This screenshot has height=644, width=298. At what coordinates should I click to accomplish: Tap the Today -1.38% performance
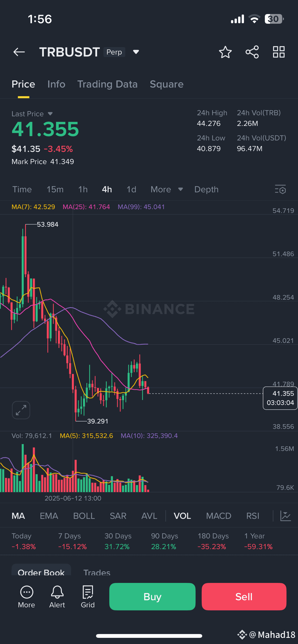tap(24, 541)
